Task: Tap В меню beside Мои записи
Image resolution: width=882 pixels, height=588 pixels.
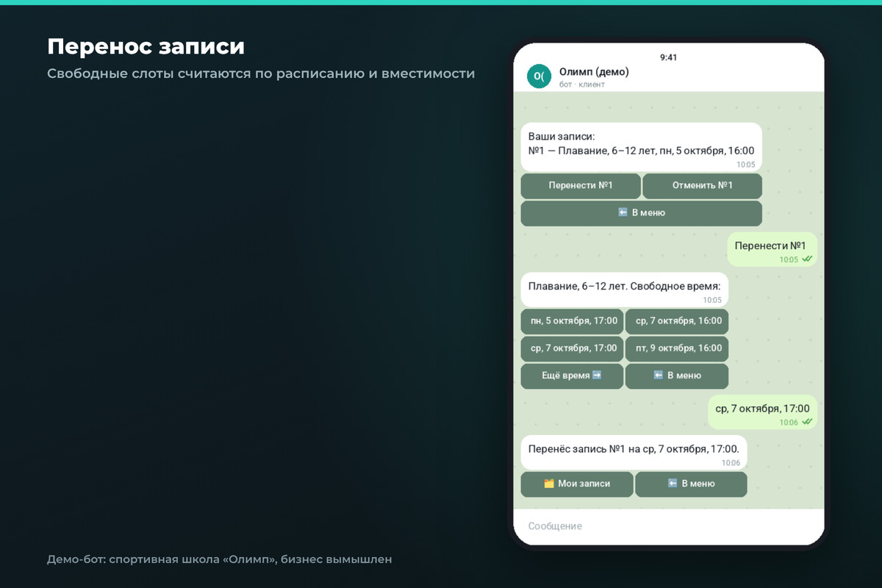Action: pyautogui.click(x=691, y=484)
